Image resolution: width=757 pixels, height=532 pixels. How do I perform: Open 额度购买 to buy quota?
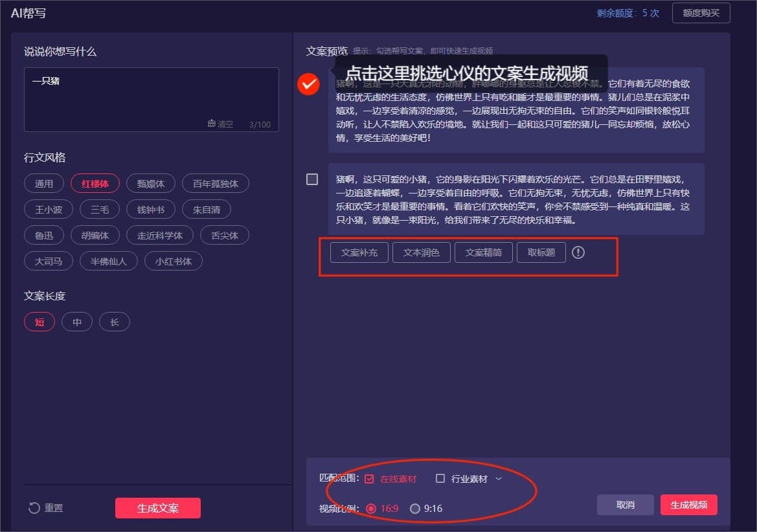(701, 13)
